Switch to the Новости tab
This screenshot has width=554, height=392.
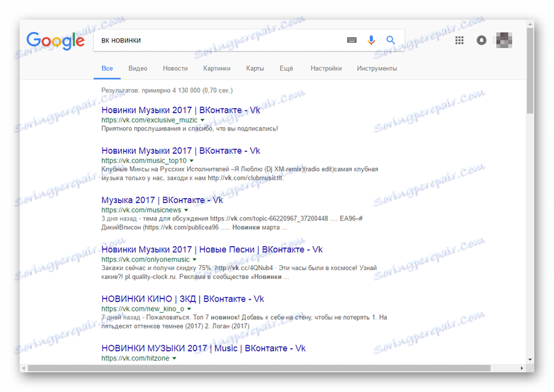tap(175, 68)
